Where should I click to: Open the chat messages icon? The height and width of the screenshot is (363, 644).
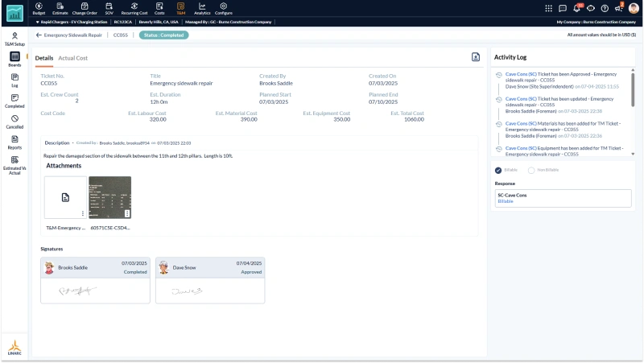(563, 8)
